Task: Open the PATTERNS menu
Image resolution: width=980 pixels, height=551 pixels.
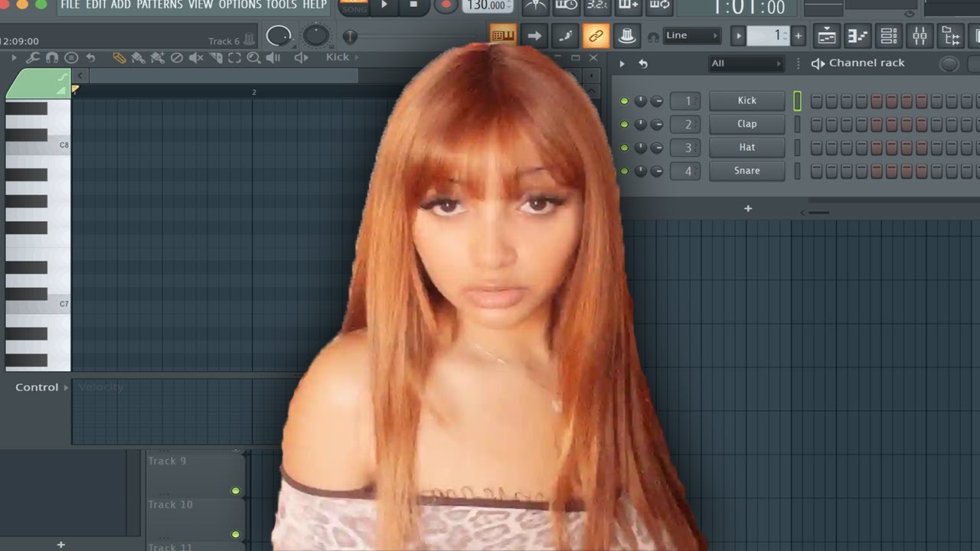Action: click(x=160, y=5)
